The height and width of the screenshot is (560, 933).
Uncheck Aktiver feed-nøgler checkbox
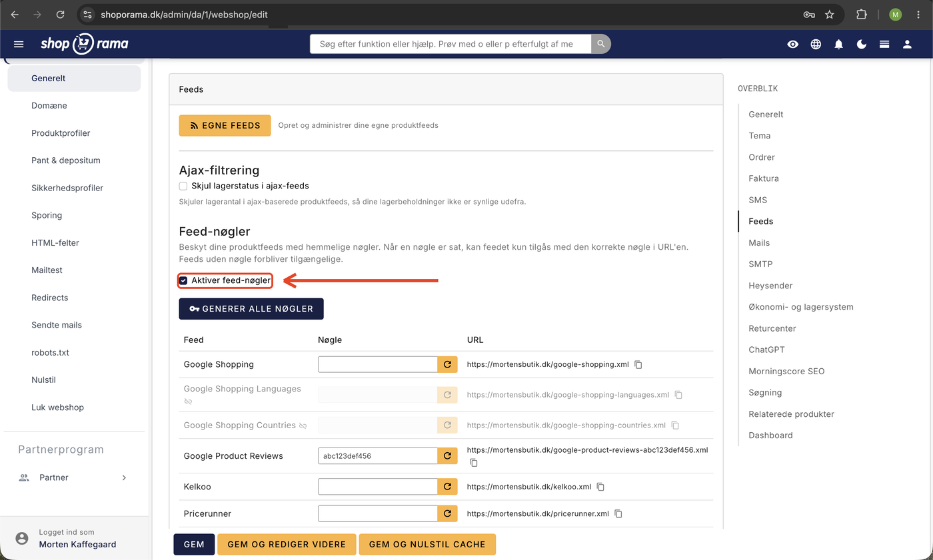point(183,281)
